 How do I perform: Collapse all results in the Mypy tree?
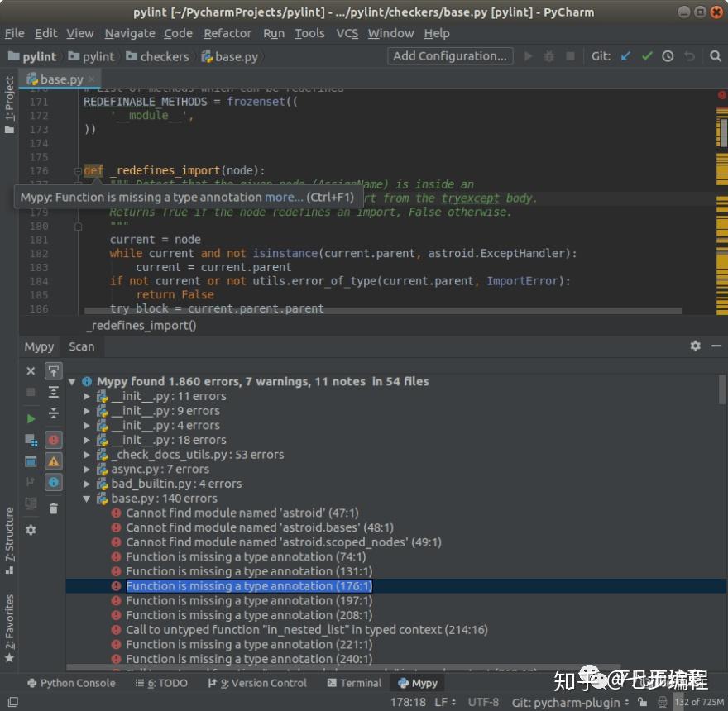point(54,414)
